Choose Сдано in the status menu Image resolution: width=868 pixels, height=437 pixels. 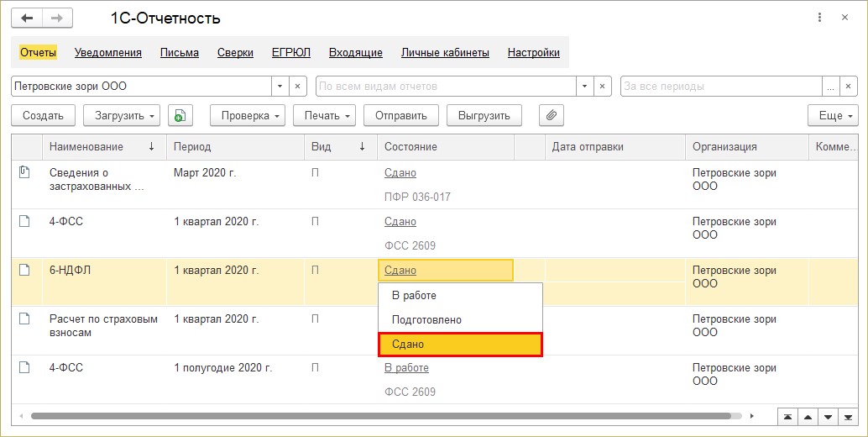[x=460, y=344]
